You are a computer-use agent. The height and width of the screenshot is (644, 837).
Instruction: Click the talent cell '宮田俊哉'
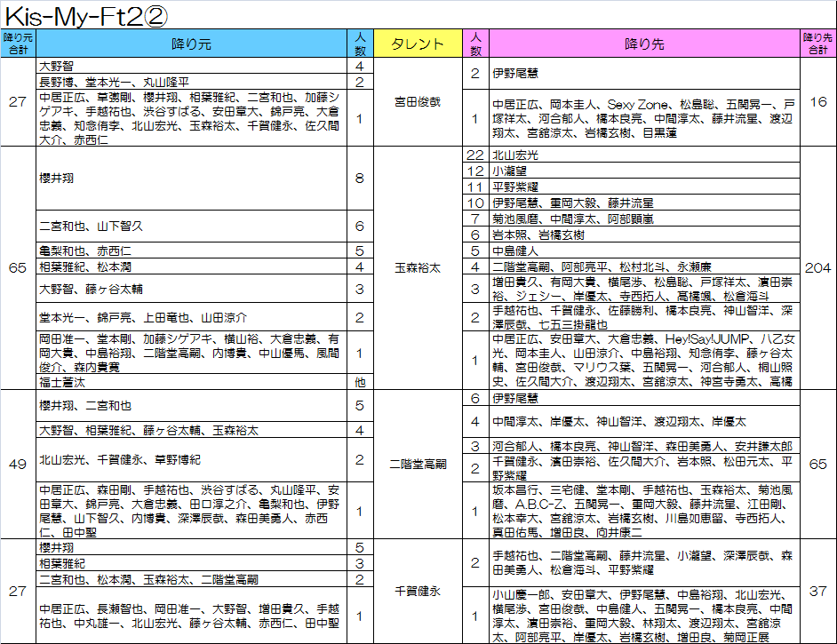click(418, 102)
